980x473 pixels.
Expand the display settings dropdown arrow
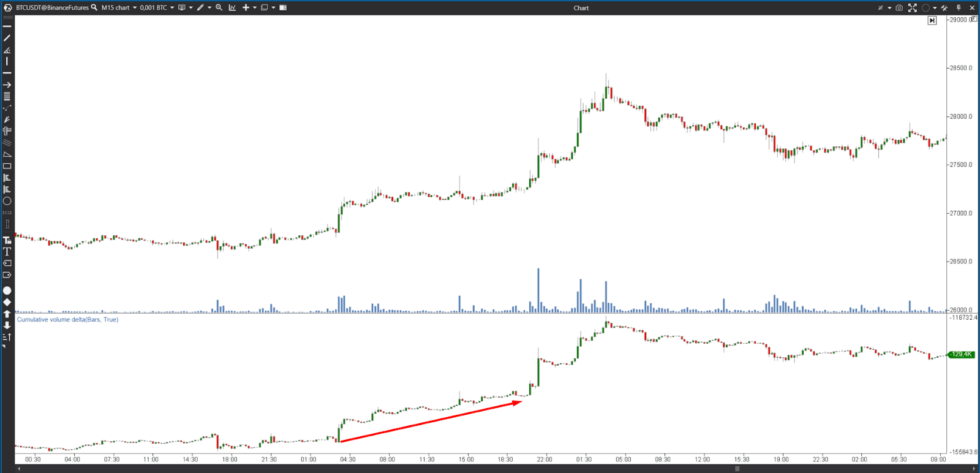pos(190,8)
